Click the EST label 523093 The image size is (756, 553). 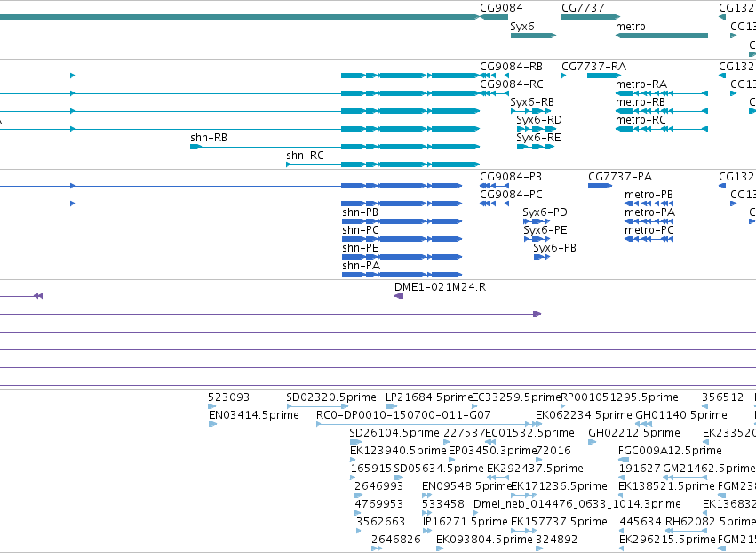tap(228, 397)
